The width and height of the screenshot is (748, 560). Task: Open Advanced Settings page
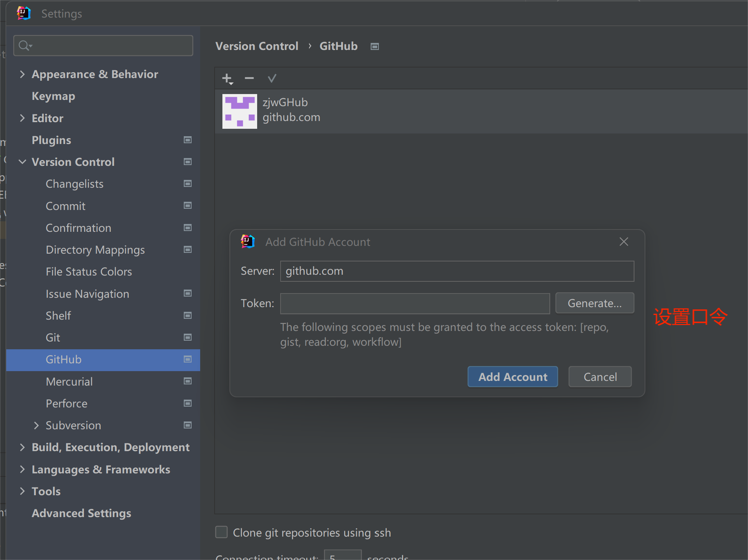click(x=82, y=513)
